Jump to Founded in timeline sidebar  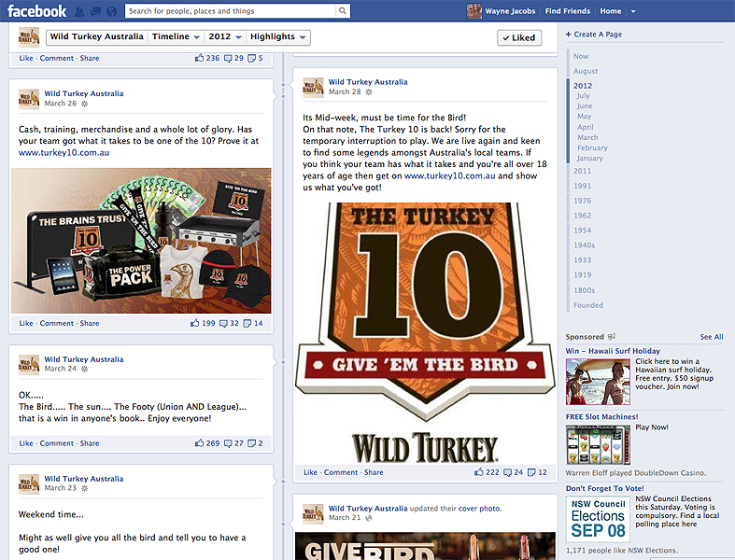coord(588,305)
